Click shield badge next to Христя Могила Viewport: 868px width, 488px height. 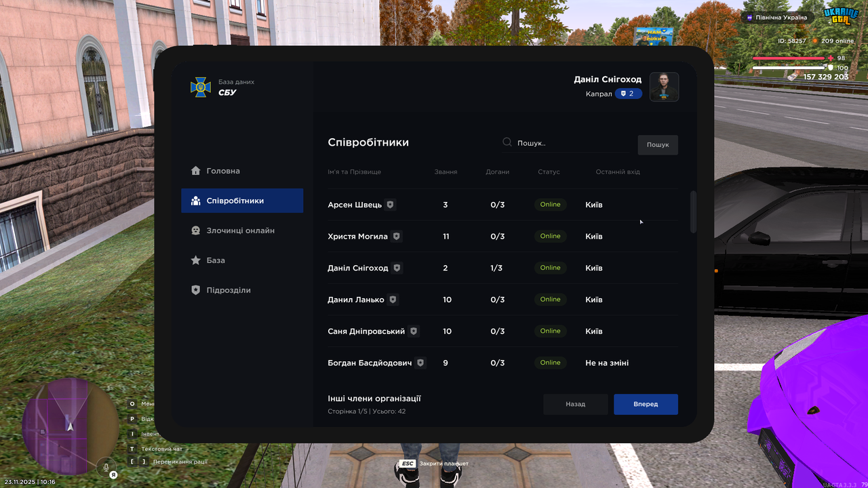click(x=397, y=237)
